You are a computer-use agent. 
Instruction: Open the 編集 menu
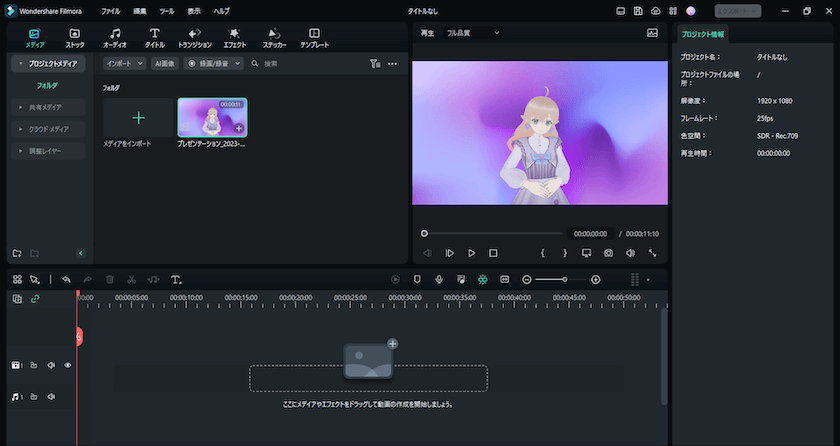[139, 11]
